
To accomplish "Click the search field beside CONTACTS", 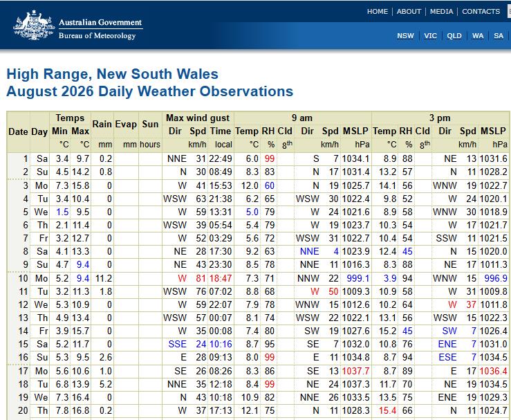I will point(509,11).
